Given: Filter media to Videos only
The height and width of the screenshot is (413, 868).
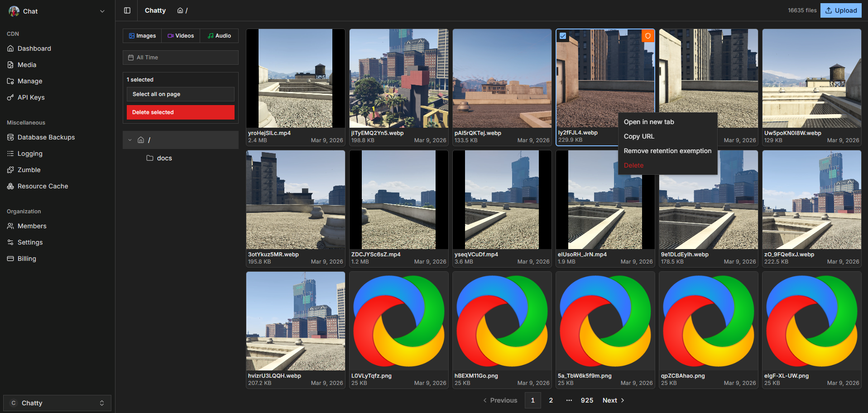Looking at the screenshot, I should pos(181,36).
